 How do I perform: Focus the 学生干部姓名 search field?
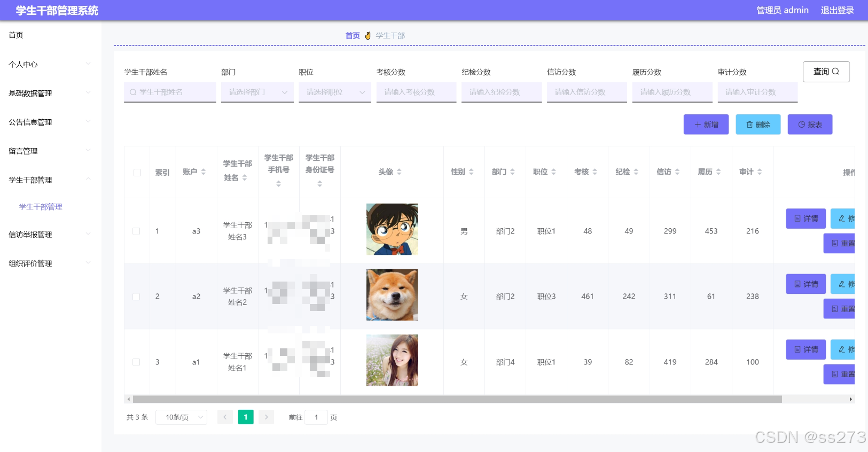pos(170,92)
